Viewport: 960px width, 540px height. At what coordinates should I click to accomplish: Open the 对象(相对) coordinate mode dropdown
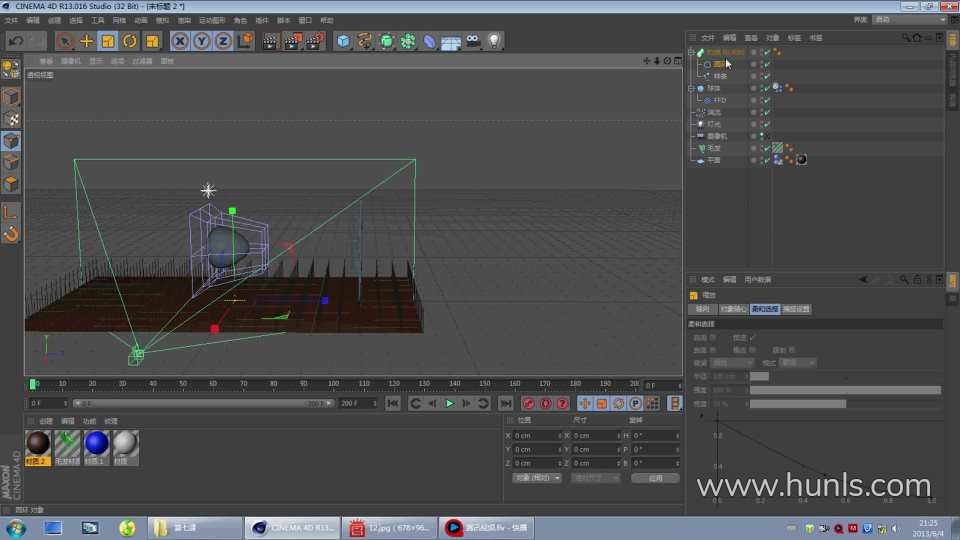[537, 478]
